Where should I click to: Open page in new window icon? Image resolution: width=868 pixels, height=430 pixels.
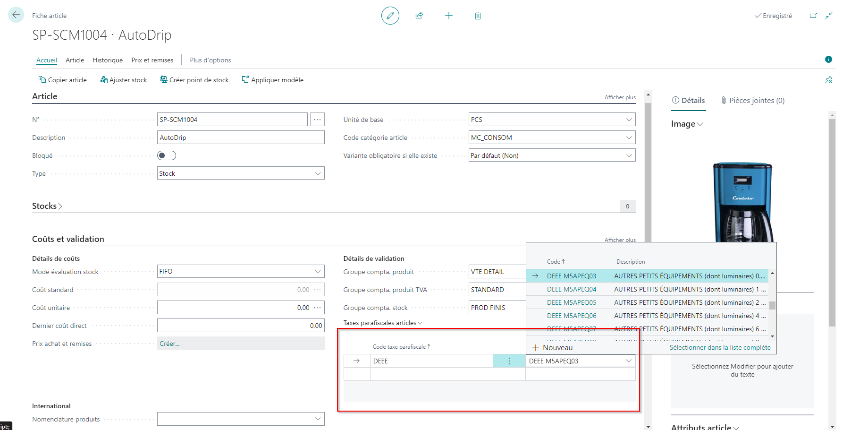813,16
